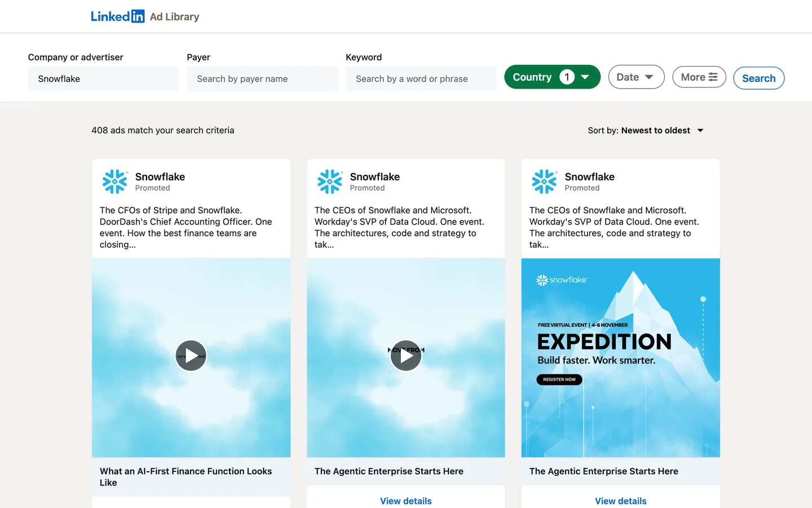Click the 408 ads match your search criteria text
Image resolution: width=812 pixels, height=508 pixels.
tap(163, 130)
